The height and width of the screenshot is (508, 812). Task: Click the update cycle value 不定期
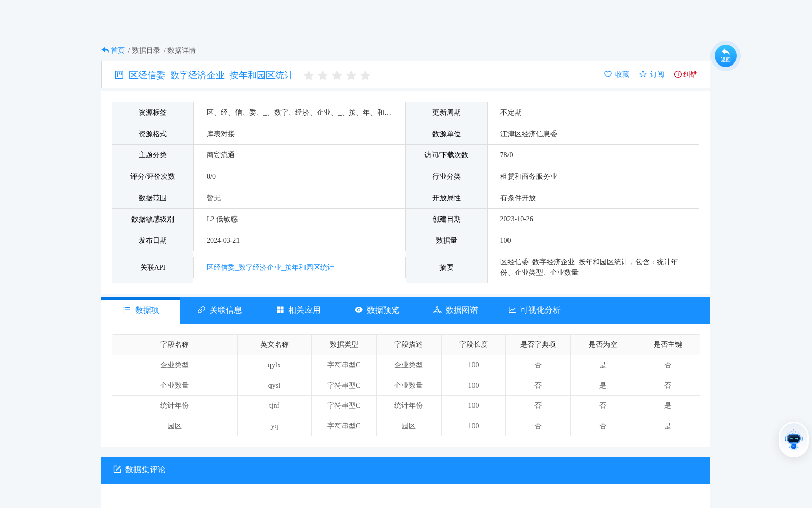click(511, 112)
